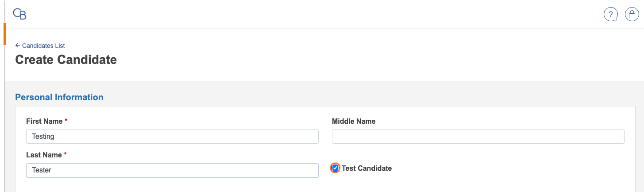Click the Last Name field label
Viewport: 644px width, 192px height.
pos(43,155)
